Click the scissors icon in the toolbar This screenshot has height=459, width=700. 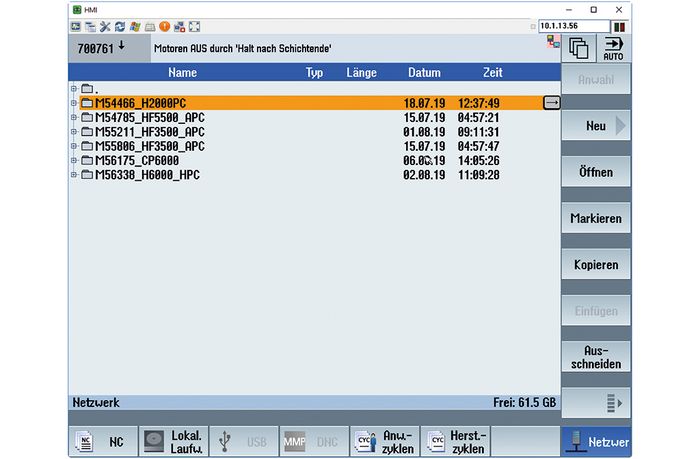click(106, 27)
